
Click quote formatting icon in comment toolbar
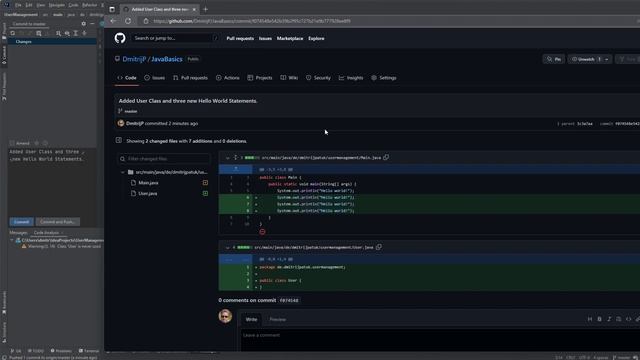619,319
